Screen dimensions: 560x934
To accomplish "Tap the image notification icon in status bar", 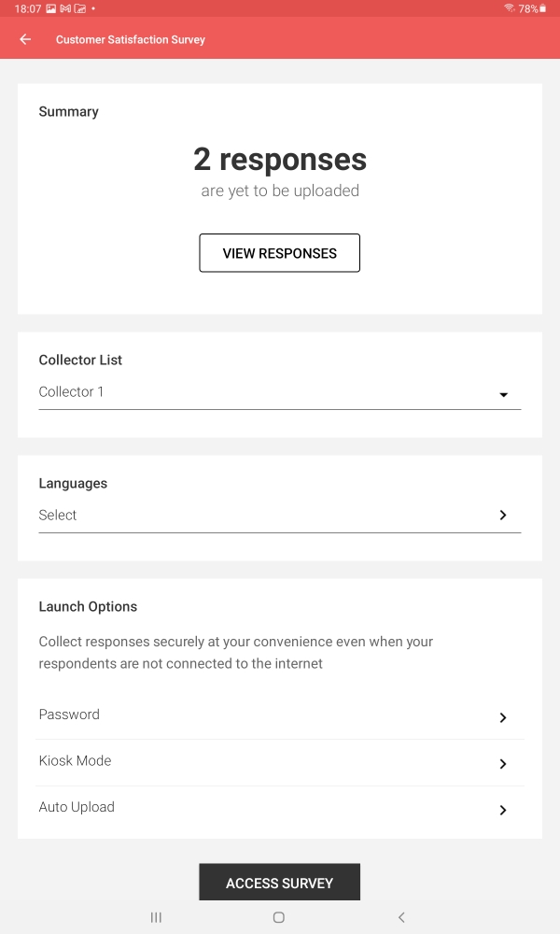I will (x=50, y=8).
